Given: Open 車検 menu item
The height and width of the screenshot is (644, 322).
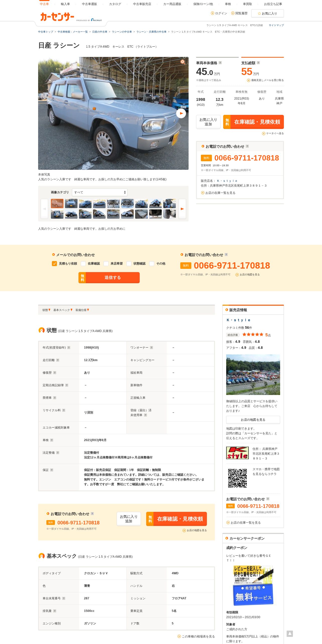Looking at the screenshot, I should 228,4.
